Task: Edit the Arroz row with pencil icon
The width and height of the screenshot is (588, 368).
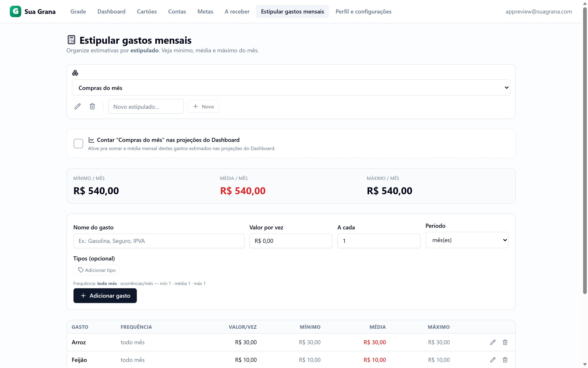Action: point(493,342)
